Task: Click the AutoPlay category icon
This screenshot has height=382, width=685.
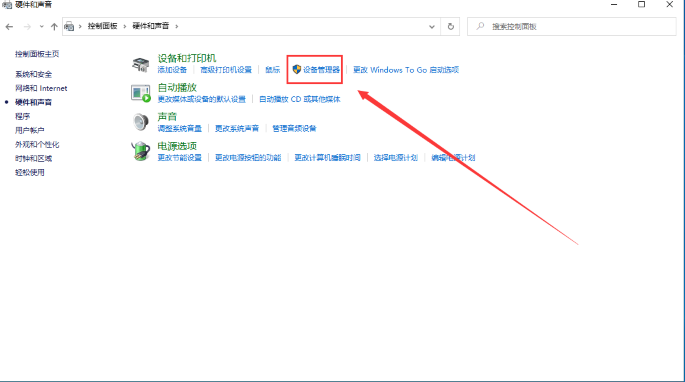Action: pos(141,94)
